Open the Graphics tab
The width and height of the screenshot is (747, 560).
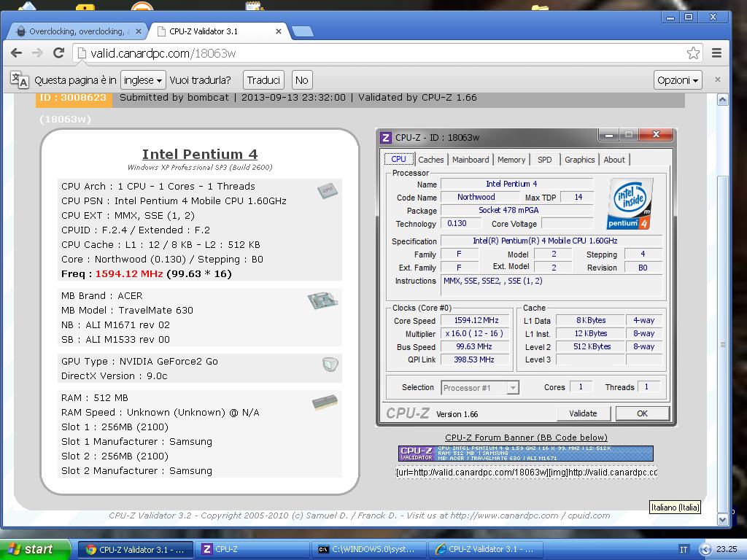[x=580, y=160]
